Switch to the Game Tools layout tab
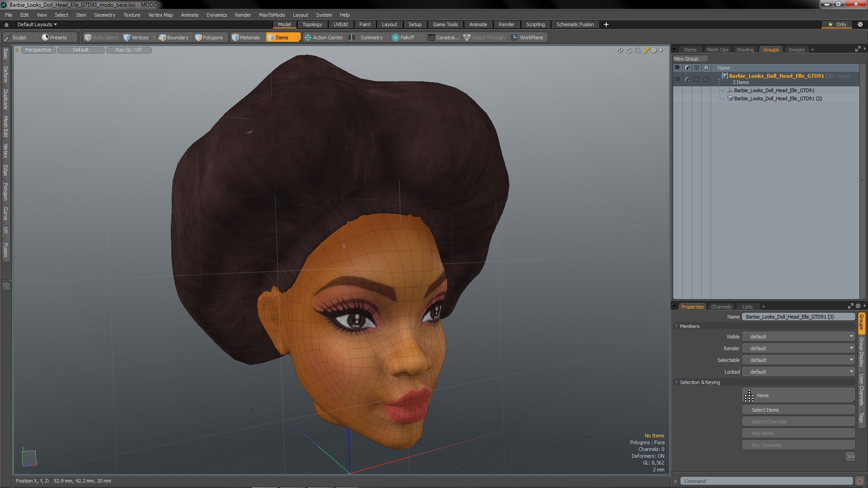This screenshot has height=488, width=868. [x=445, y=24]
